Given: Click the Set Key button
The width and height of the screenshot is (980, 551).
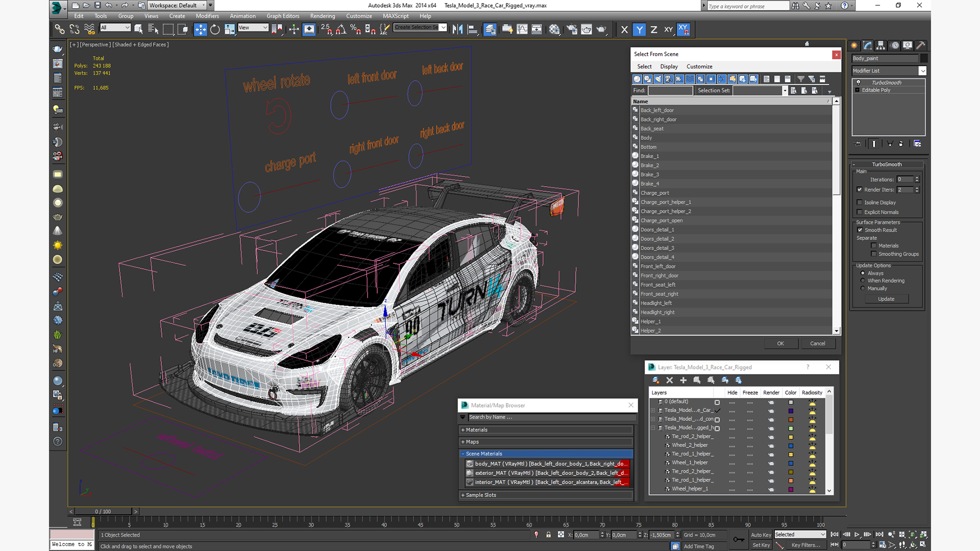Looking at the screenshot, I should click(x=761, y=545).
